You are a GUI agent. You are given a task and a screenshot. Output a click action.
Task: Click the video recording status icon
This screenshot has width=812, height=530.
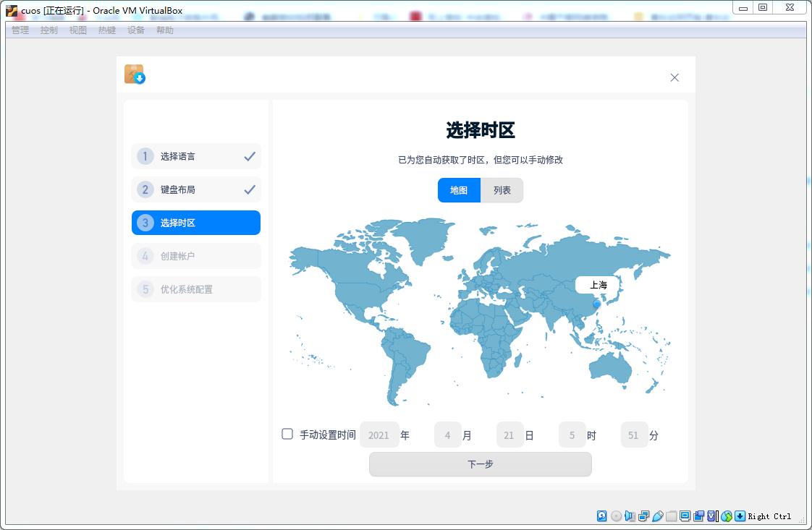699,516
